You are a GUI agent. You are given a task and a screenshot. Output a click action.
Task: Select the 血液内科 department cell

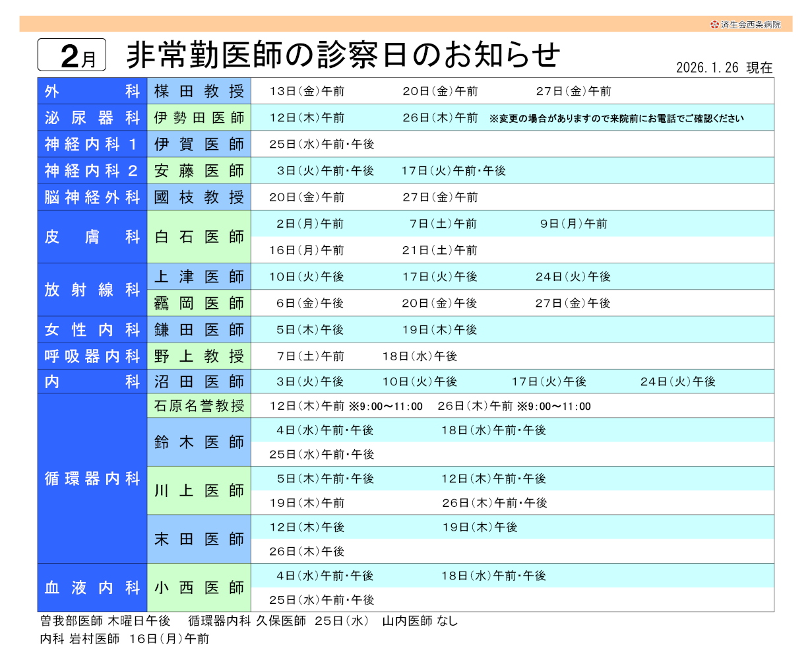click(92, 587)
